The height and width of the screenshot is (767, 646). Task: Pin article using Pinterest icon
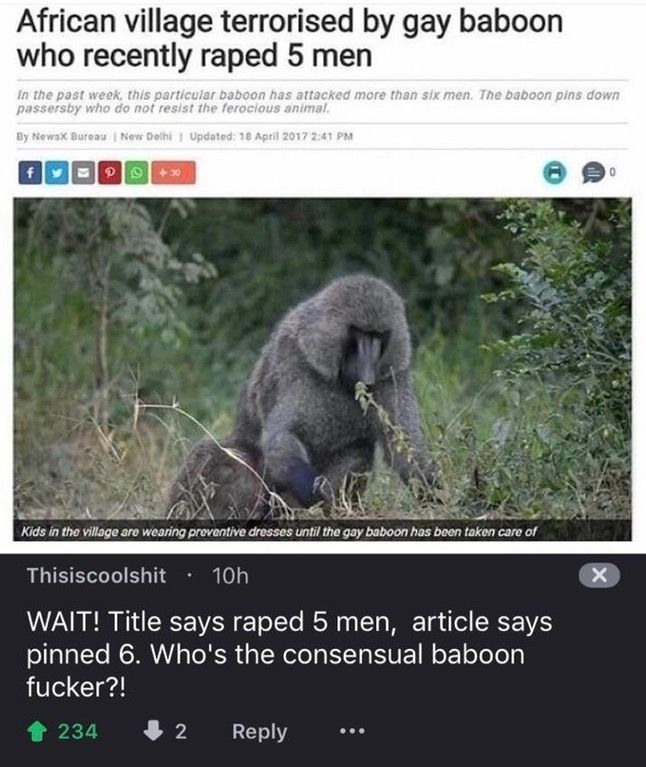point(110,173)
